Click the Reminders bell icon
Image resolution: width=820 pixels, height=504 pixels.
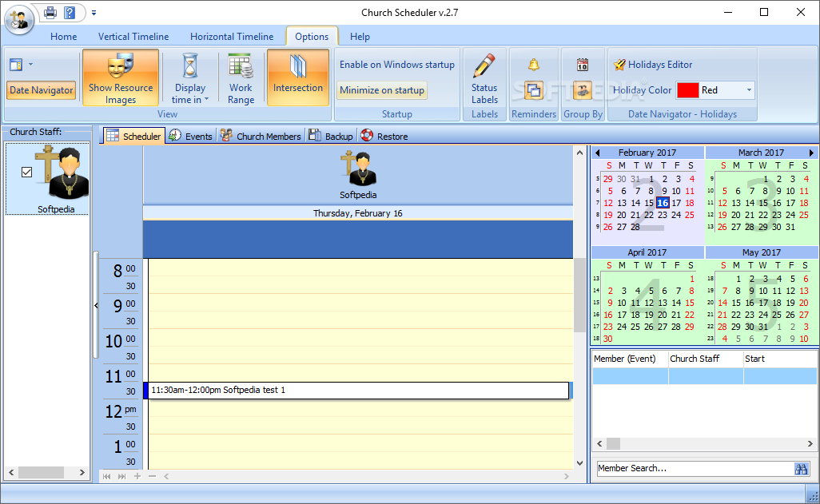pyautogui.click(x=533, y=65)
